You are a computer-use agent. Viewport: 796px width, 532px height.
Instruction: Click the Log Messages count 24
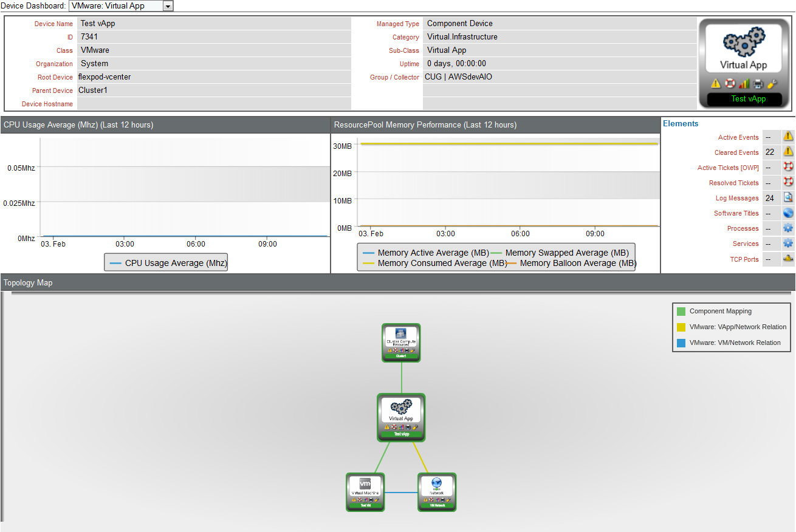click(x=770, y=198)
